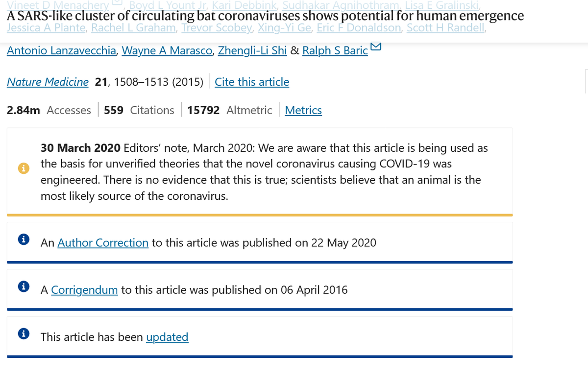Click author name Zhengli-Li Shi
The height and width of the screenshot is (380, 588).
[252, 51]
